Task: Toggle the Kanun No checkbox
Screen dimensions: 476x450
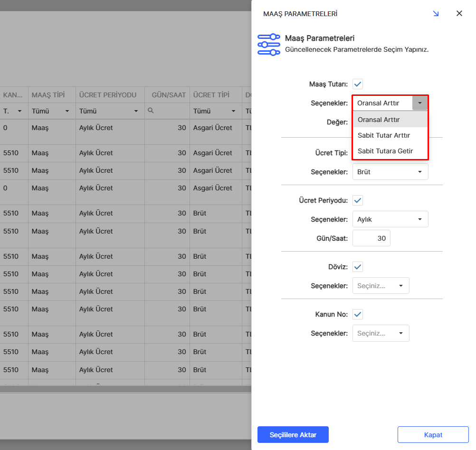Action: pos(358,314)
